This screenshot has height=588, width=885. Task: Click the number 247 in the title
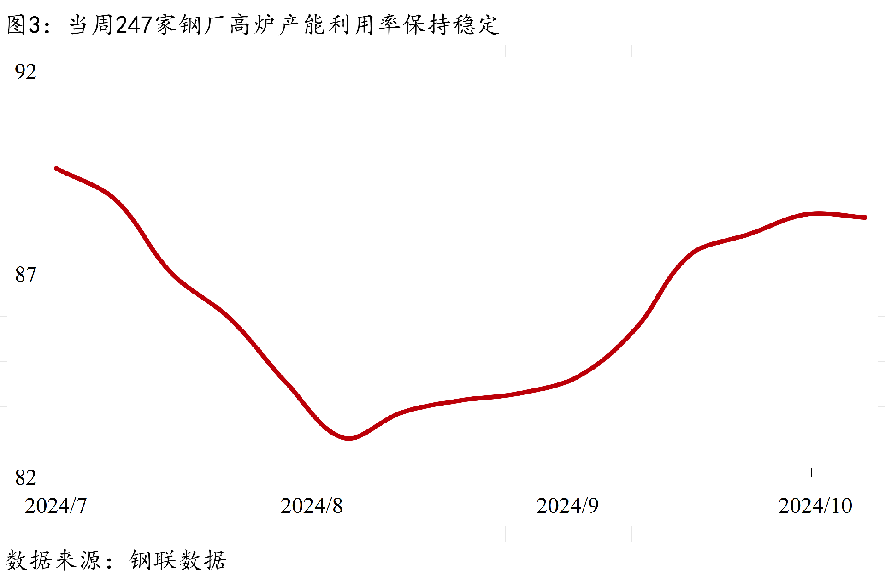(134, 25)
